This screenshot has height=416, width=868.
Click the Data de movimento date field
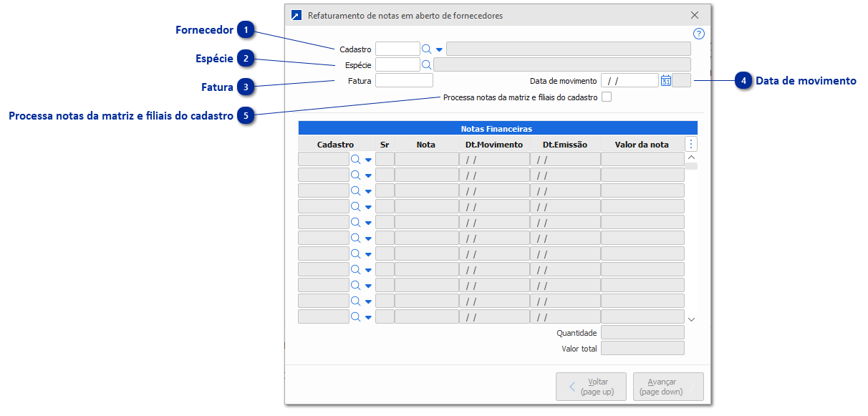point(630,80)
